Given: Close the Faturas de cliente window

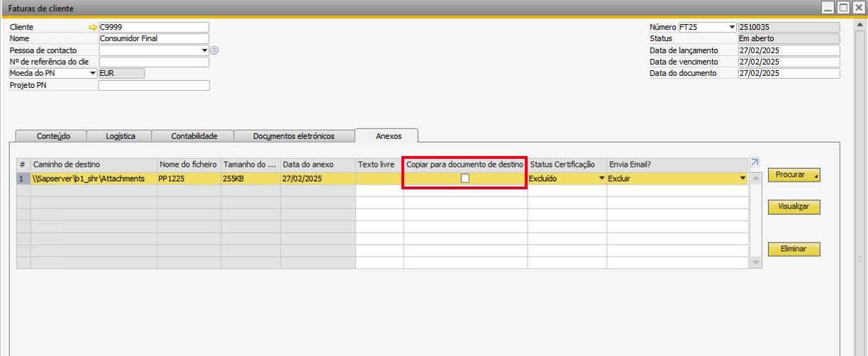Looking at the screenshot, I should [x=858, y=8].
